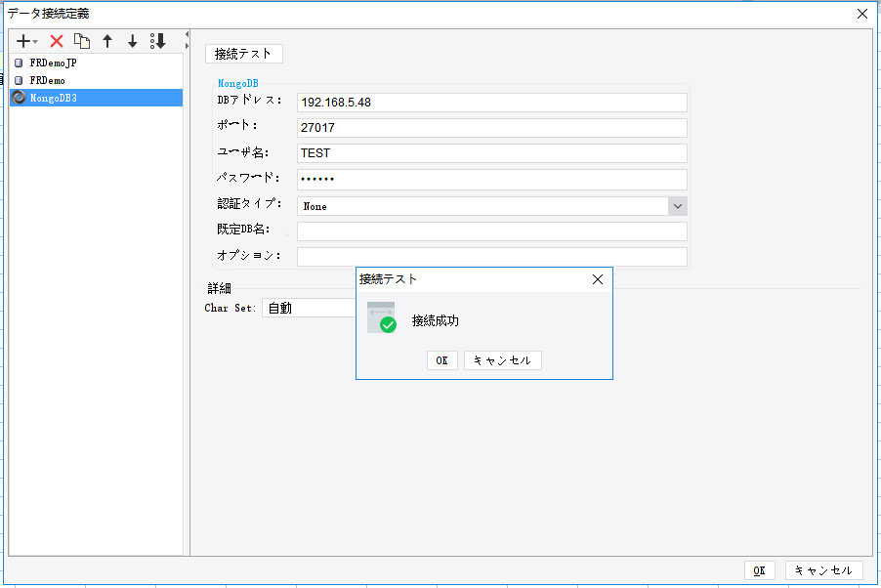881x588 pixels.
Task: Move connection up with up arrow
Action: (x=107, y=41)
